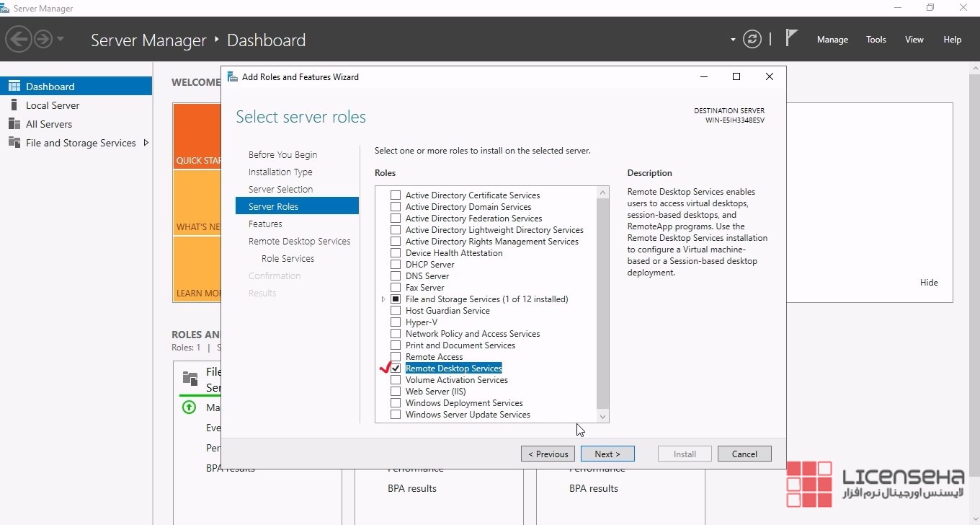
Task: Select the Dashboard icon in sidebar
Action: 14,86
